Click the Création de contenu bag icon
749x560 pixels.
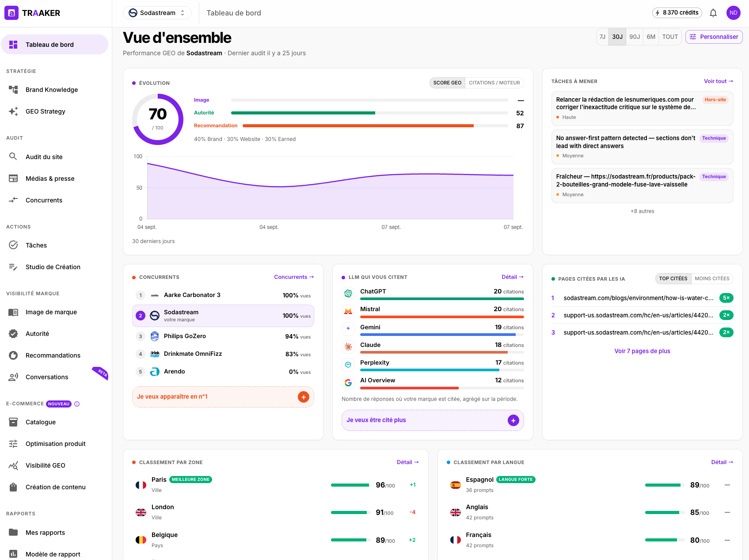[x=13, y=487]
